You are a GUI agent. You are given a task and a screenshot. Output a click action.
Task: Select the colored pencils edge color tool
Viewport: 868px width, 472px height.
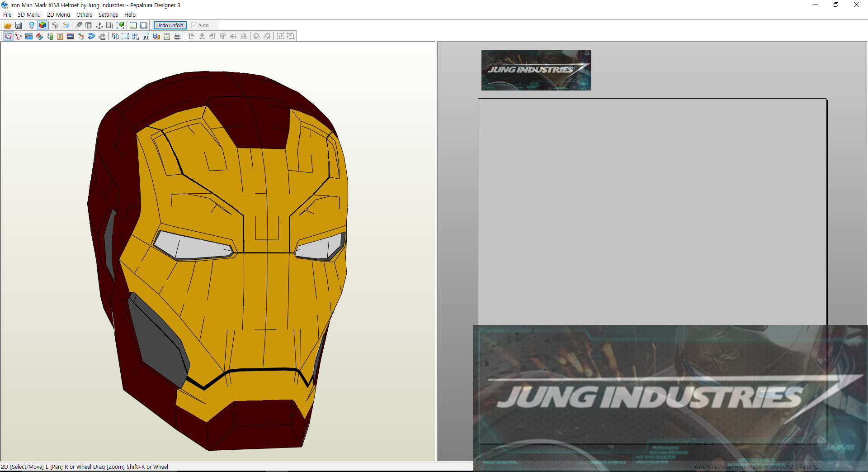(39, 36)
